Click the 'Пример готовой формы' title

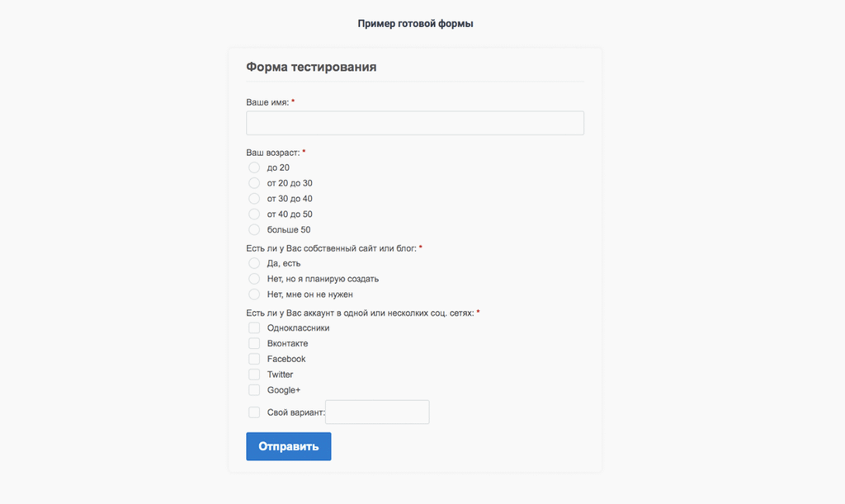pos(416,24)
